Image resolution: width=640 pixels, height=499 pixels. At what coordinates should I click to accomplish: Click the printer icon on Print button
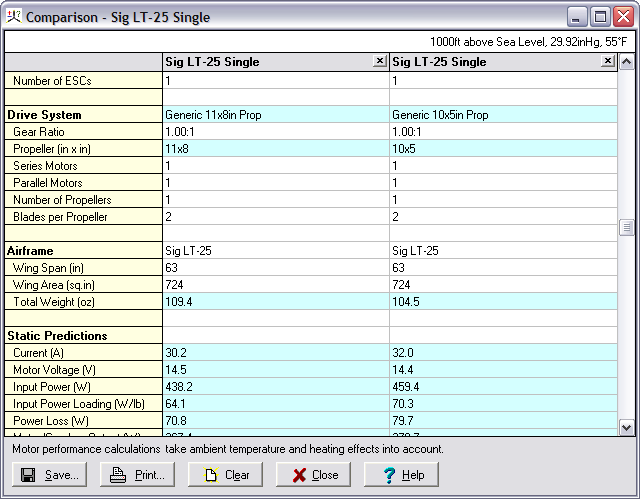point(118,475)
